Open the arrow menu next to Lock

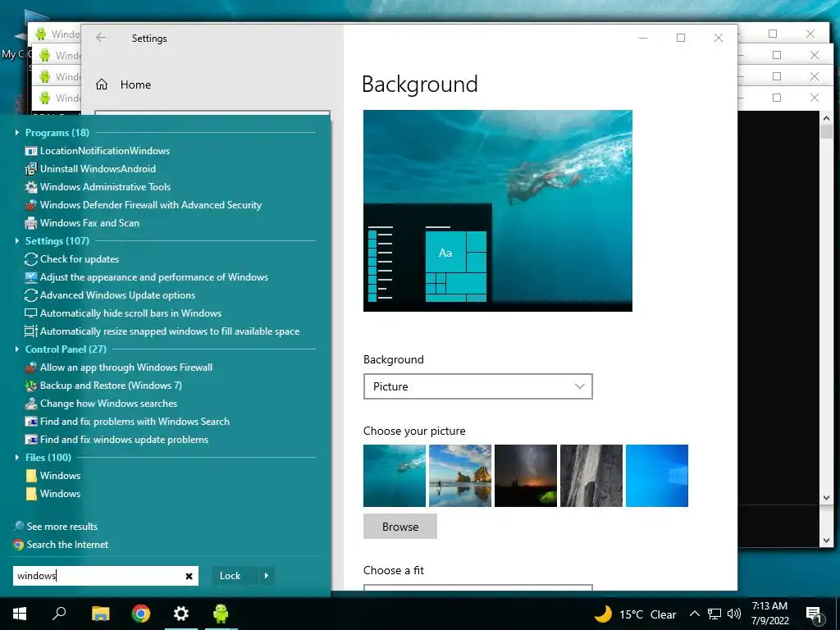[x=267, y=576]
